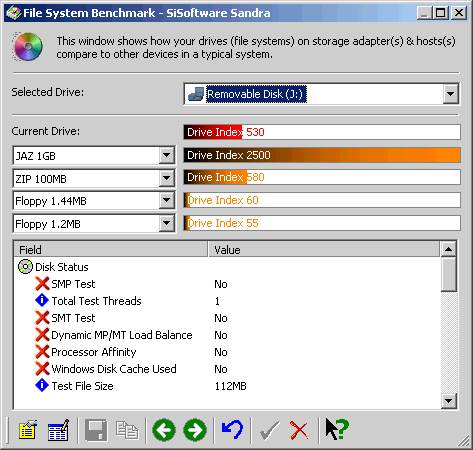Expand the JAZ 1GB reference dropdown
Image resolution: width=473 pixels, height=450 pixels.
tap(166, 155)
